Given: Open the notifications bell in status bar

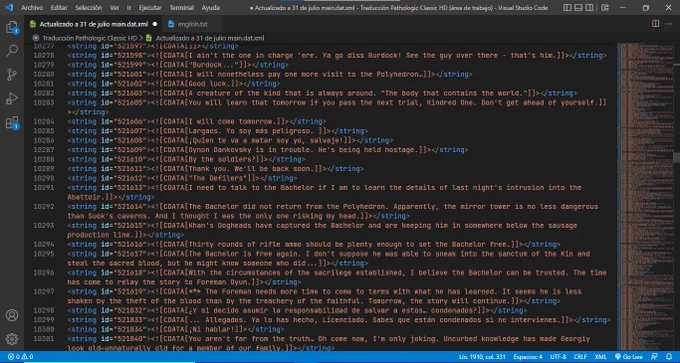Looking at the screenshot, I should coord(669,357).
